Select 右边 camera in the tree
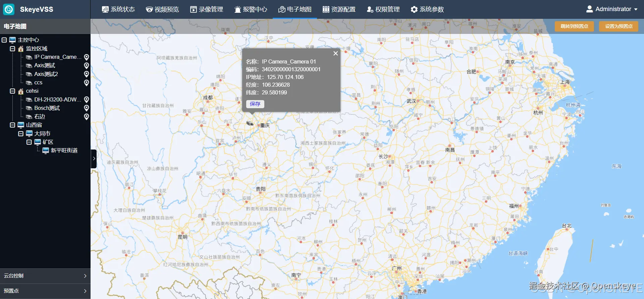 [40, 117]
